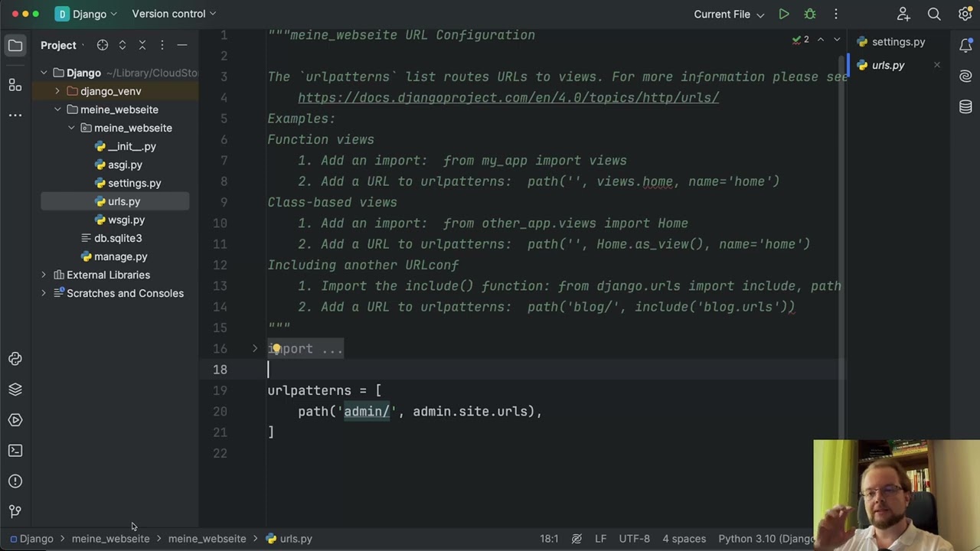Debug the current file with the bug icon
This screenshot has height=551, width=980.
click(810, 14)
